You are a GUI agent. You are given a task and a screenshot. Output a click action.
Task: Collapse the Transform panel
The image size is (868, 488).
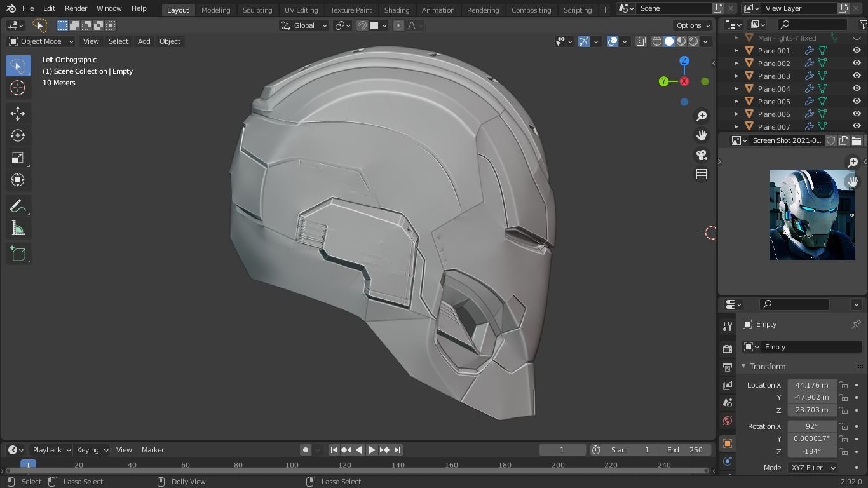[743, 367]
